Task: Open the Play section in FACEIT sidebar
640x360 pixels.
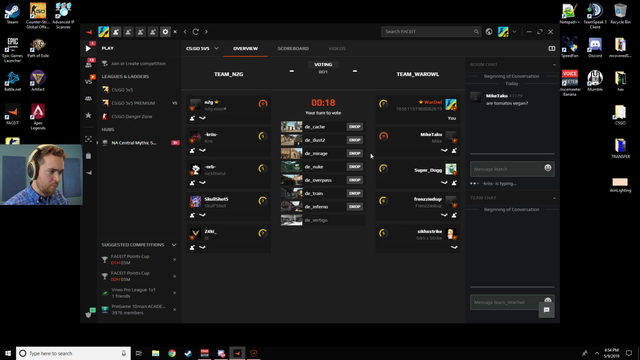Action: pos(88,48)
